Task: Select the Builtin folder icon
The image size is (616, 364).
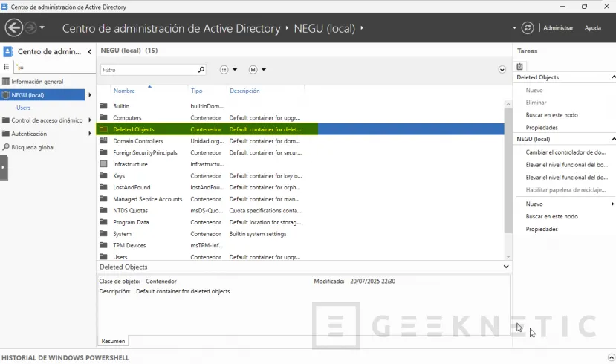Action: [x=104, y=105]
